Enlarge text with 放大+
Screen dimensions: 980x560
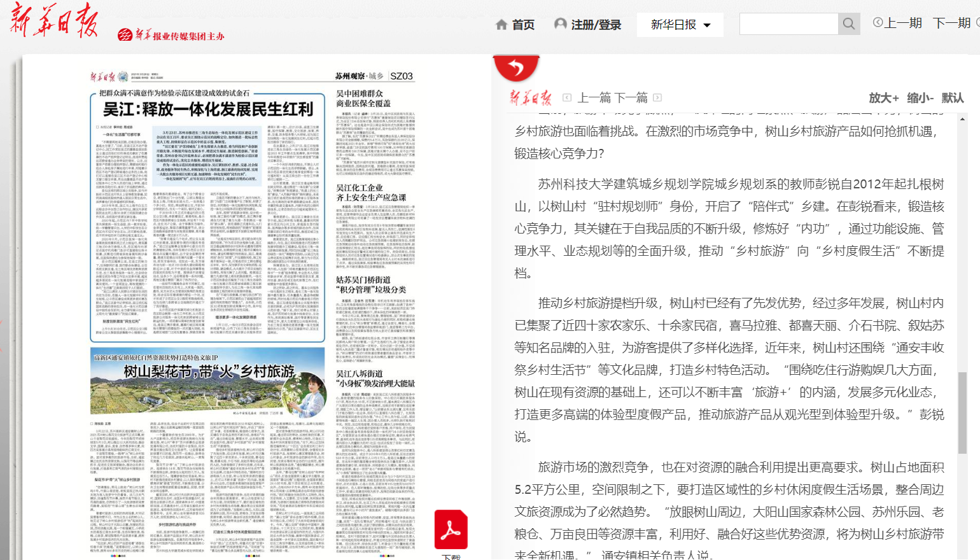[x=884, y=98]
